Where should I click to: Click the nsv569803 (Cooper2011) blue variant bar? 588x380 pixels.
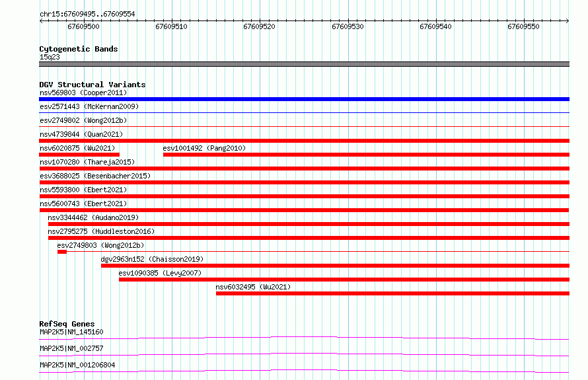pyautogui.click(x=304, y=99)
